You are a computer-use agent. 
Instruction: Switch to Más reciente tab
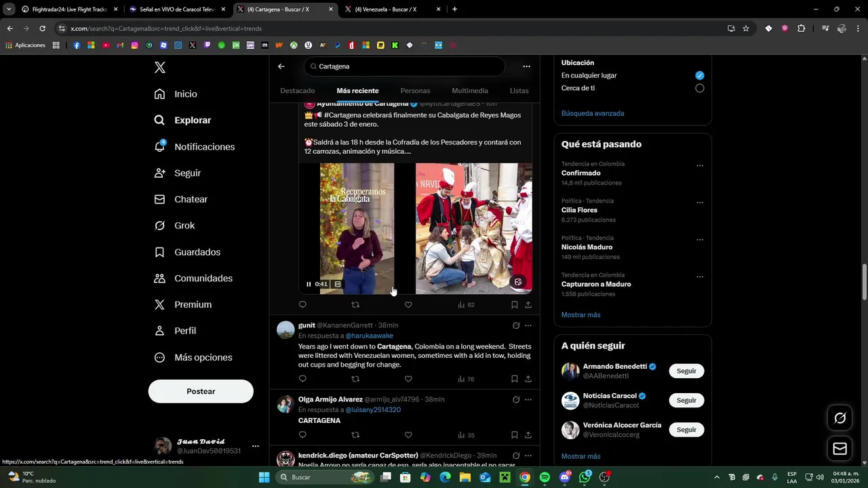(357, 91)
